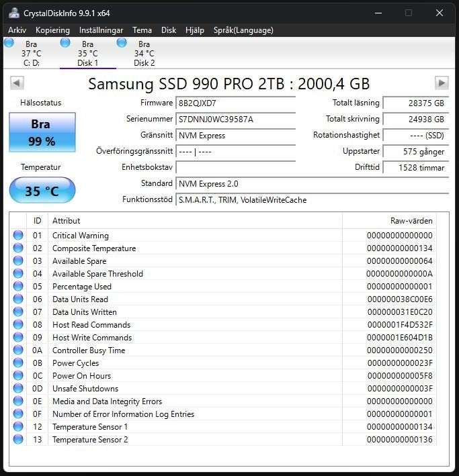Click the blue status orb for Disk 2
The image size is (459, 476).
coord(122,42)
